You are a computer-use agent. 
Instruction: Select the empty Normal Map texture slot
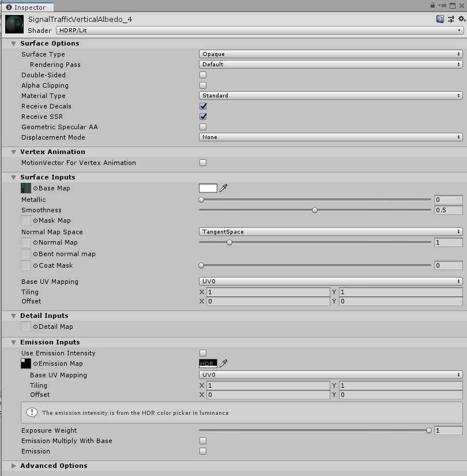[26, 242]
